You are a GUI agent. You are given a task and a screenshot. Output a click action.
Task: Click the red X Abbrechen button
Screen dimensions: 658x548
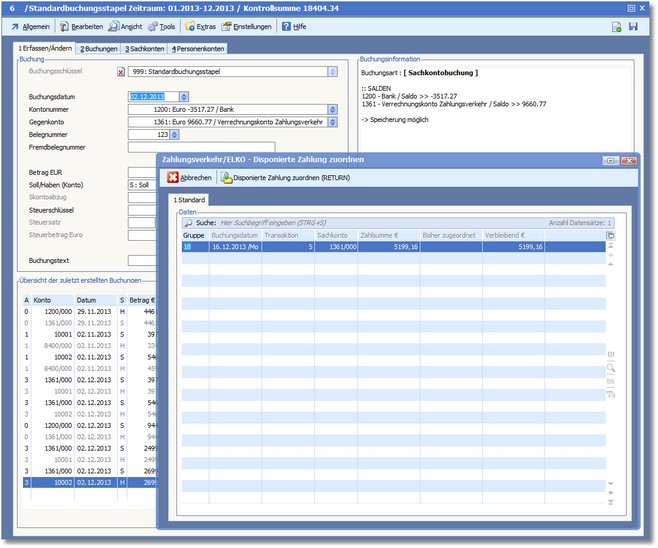point(190,178)
